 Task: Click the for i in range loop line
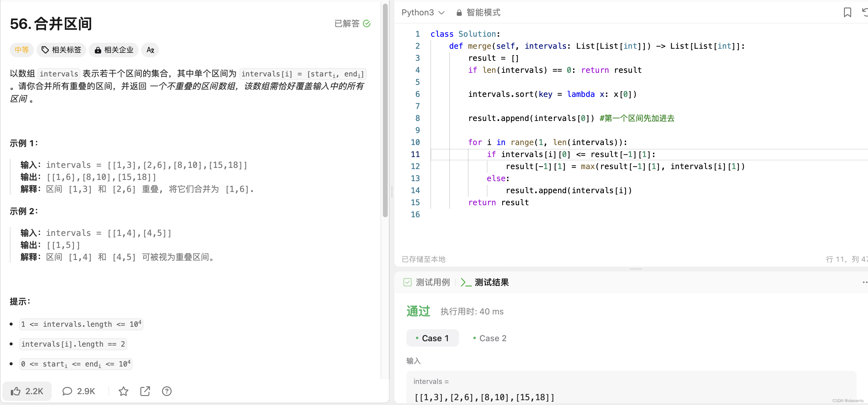[x=548, y=142]
